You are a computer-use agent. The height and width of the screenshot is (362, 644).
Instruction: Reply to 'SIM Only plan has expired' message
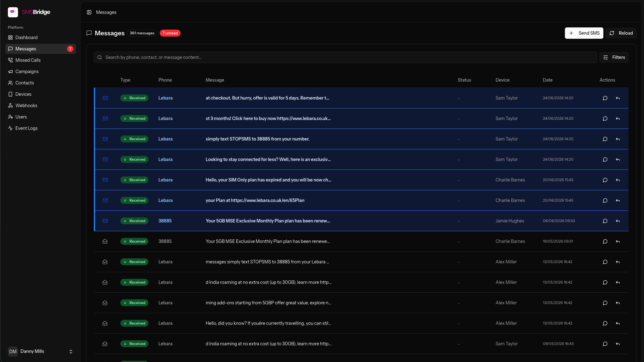click(618, 180)
